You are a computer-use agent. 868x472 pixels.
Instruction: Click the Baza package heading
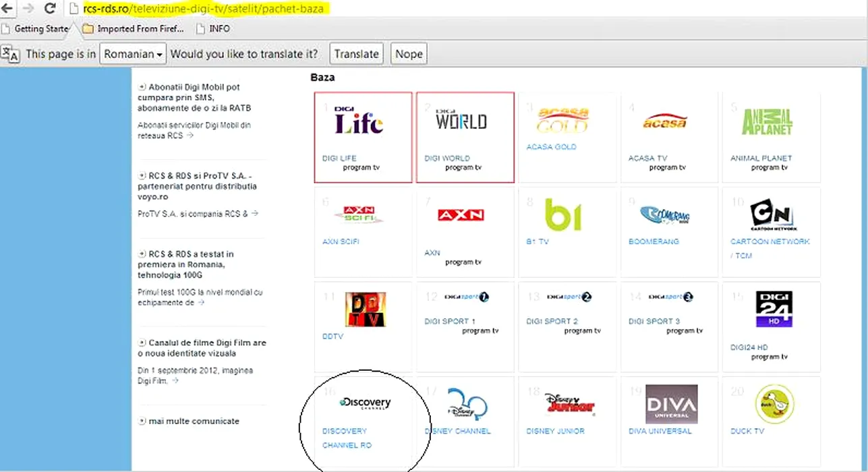[322, 78]
